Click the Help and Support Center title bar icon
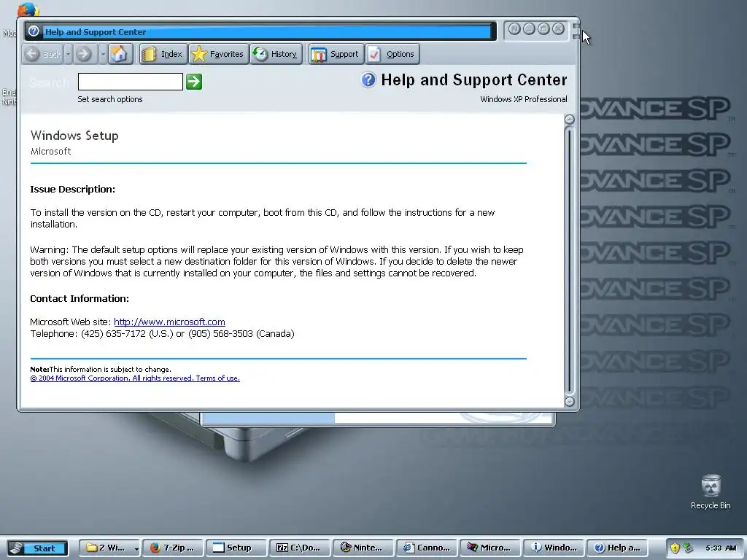Viewport: 747px width, 560px height. tap(34, 31)
